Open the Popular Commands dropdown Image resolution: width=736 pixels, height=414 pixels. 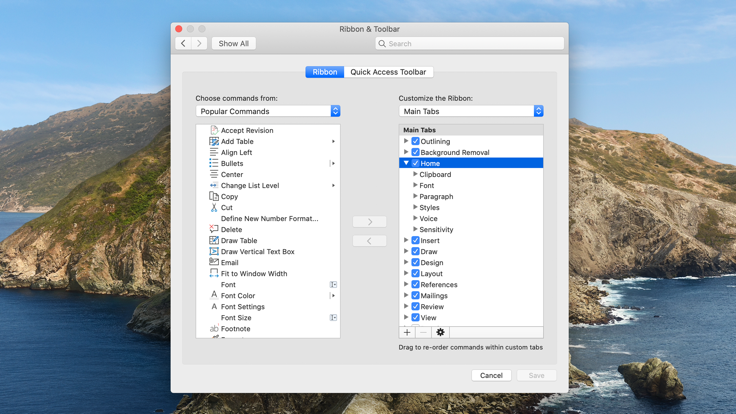(x=268, y=111)
